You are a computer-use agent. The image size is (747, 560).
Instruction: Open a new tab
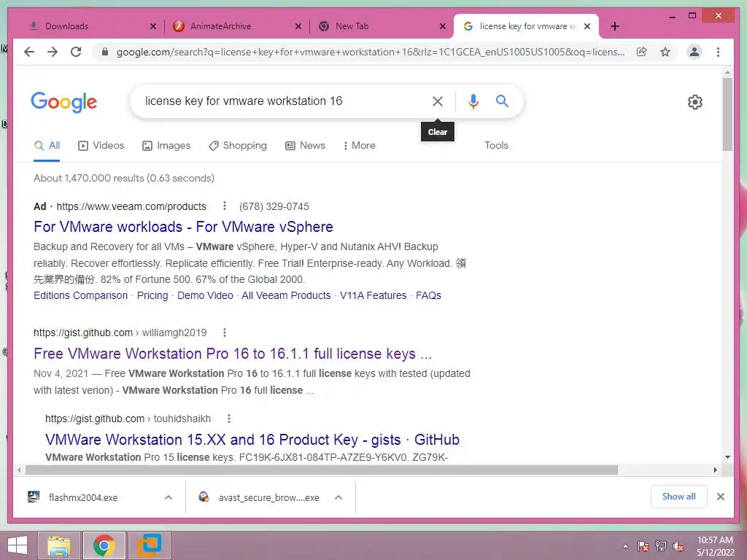coord(614,26)
